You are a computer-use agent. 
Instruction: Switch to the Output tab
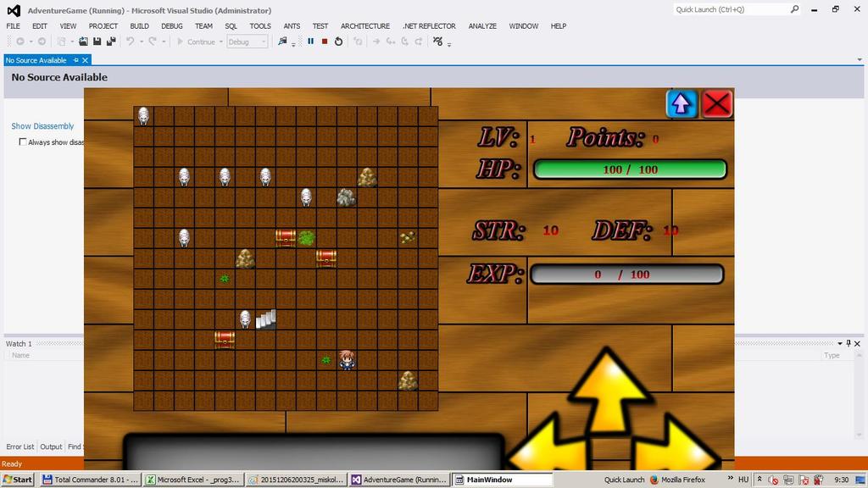(51, 446)
